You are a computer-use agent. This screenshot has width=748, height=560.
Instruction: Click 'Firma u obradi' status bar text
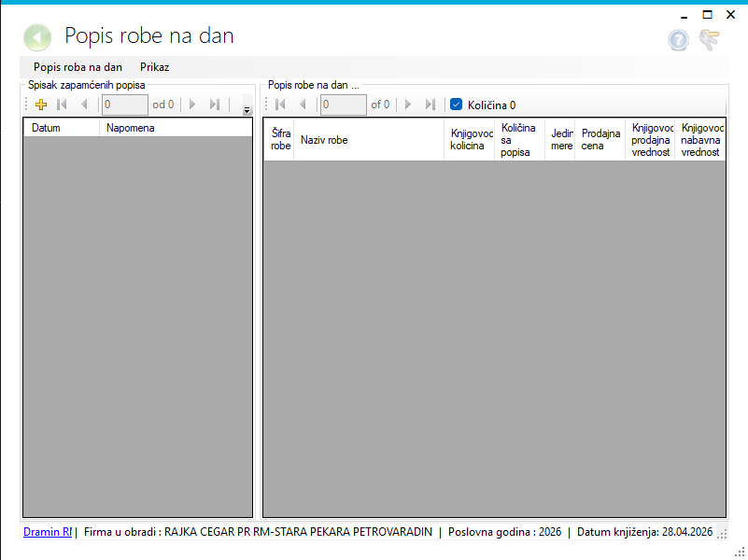[x=258, y=532]
